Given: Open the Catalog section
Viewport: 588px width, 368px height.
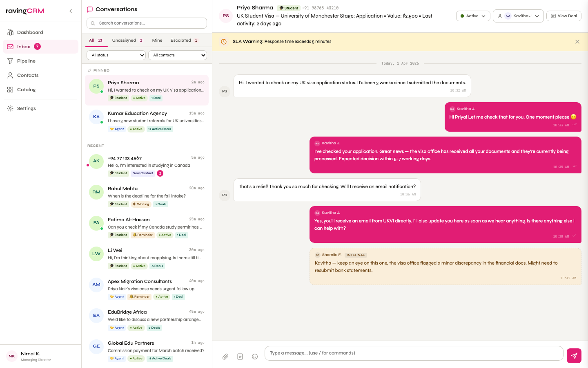Looking at the screenshot, I should (x=25, y=90).
